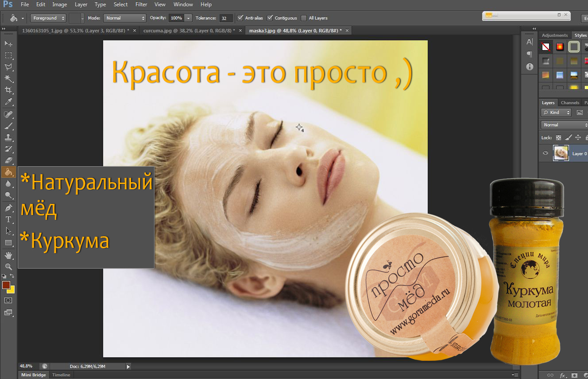Select the Zoom tool

point(8,266)
